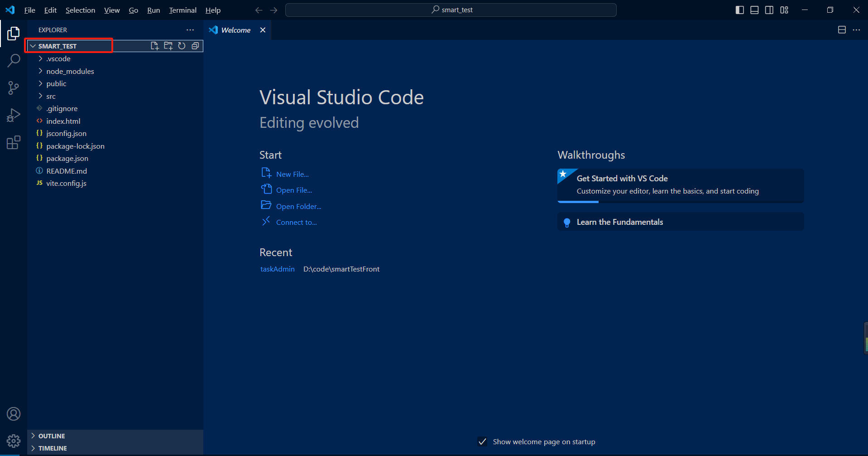Screen dimensions: 868x456
Task: Open the Source Control view
Action: 14,88
